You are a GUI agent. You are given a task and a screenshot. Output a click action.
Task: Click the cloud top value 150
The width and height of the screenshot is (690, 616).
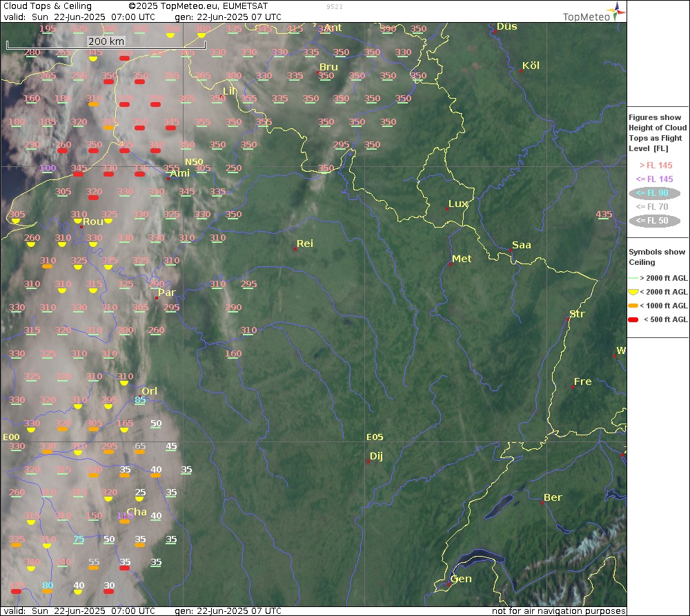tap(94, 515)
